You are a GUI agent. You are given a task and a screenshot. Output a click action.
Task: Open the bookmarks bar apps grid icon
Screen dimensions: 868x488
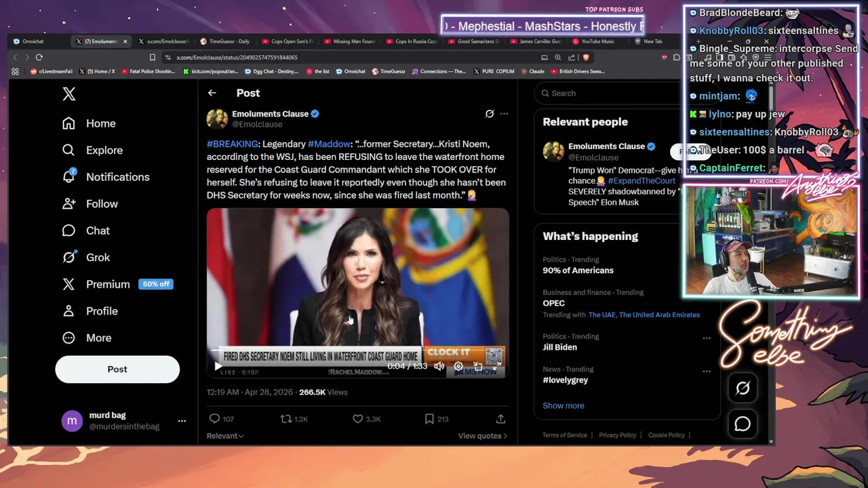pos(15,71)
